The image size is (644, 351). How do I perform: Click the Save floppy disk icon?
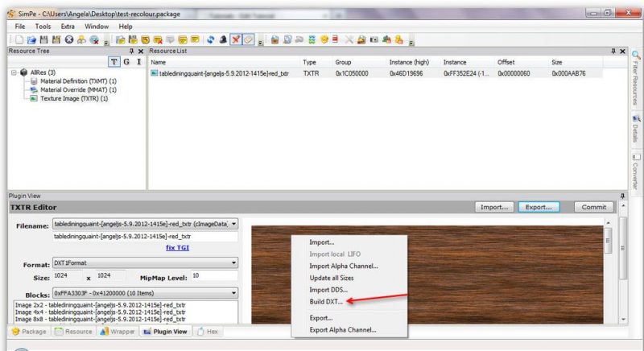pos(44,39)
